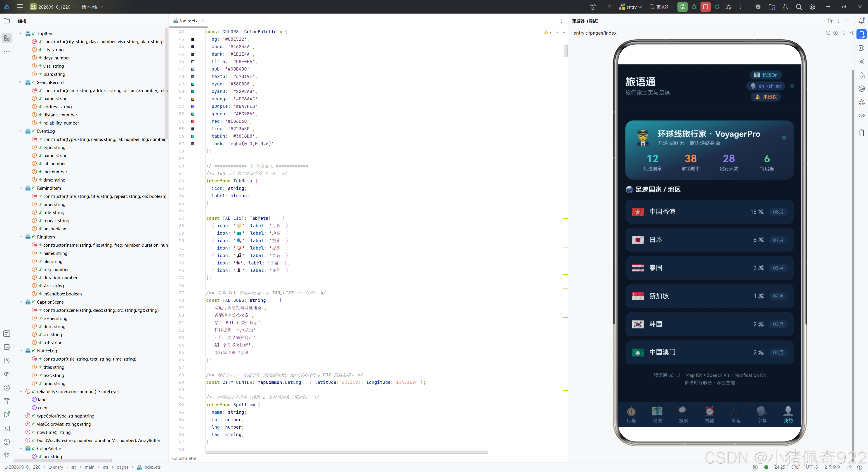Collapse the RingItem class node
868x472 pixels.
point(21,237)
